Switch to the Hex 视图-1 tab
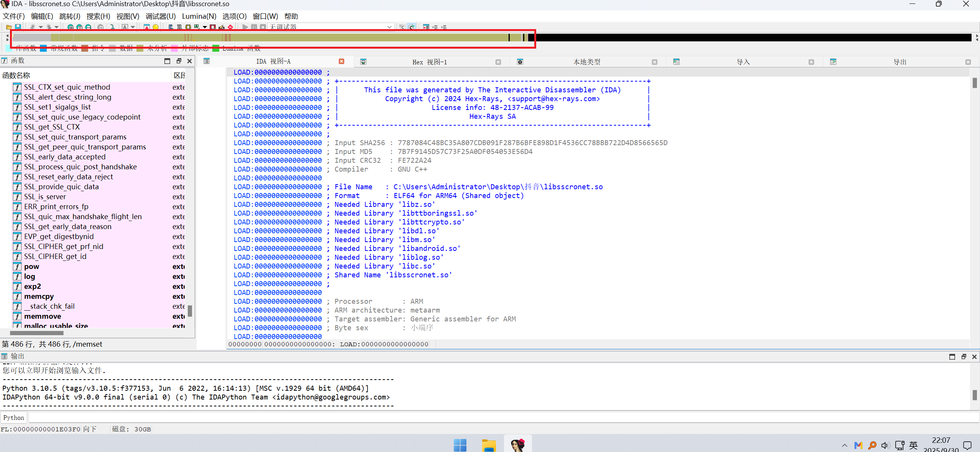Image resolution: width=980 pixels, height=452 pixels. (x=429, y=62)
